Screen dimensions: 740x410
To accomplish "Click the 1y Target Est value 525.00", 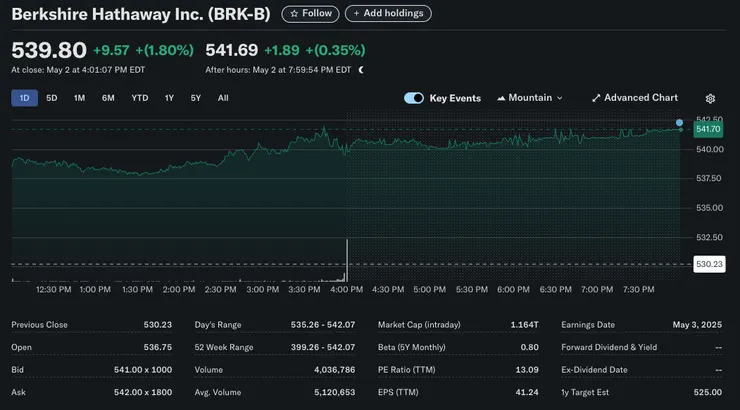I will point(707,393).
